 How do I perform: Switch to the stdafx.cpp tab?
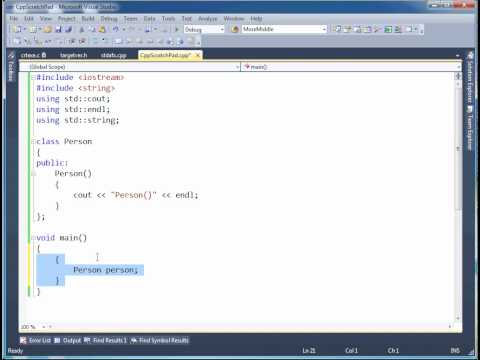tap(114, 55)
